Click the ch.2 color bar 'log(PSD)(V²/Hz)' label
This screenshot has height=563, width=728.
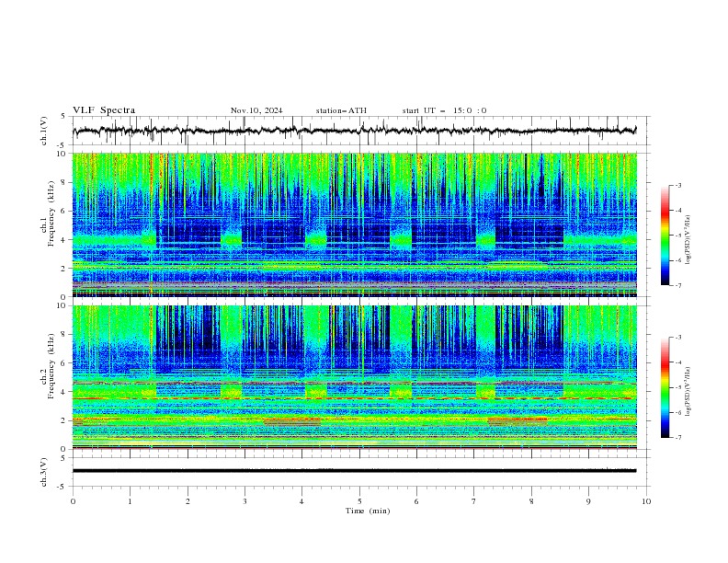pos(688,392)
